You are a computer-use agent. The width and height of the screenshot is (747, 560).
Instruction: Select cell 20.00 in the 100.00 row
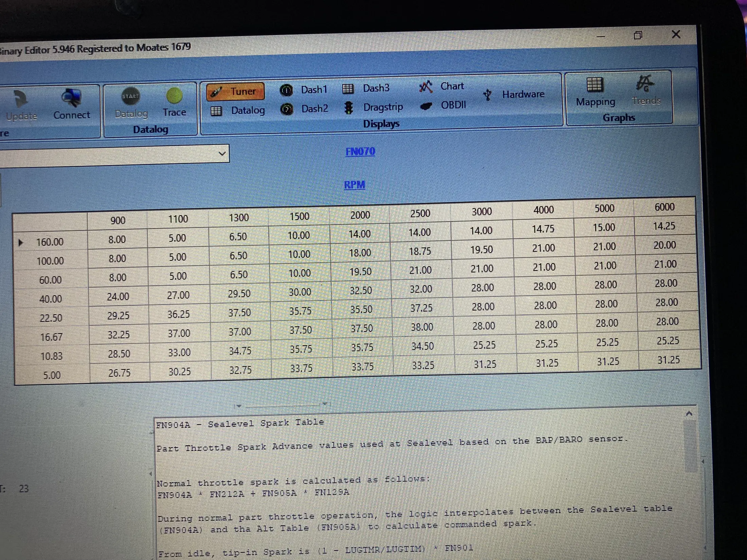[x=664, y=245]
